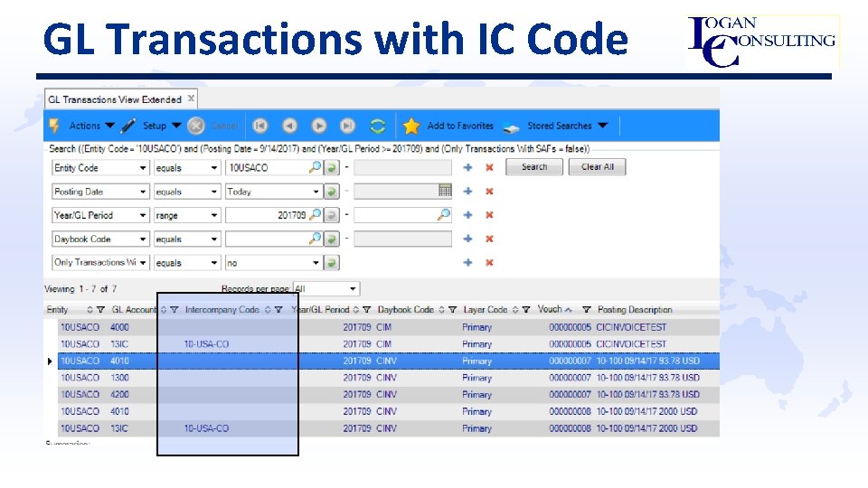Open Daybook Code field dropdown

point(143,239)
